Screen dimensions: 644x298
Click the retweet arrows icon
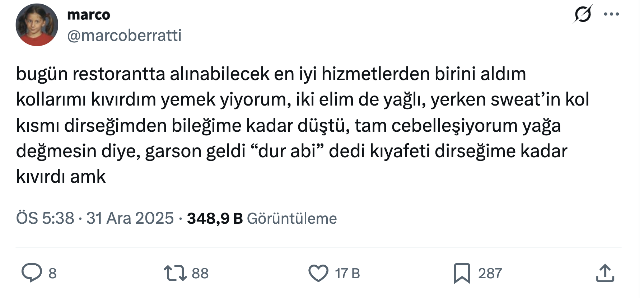(x=175, y=273)
